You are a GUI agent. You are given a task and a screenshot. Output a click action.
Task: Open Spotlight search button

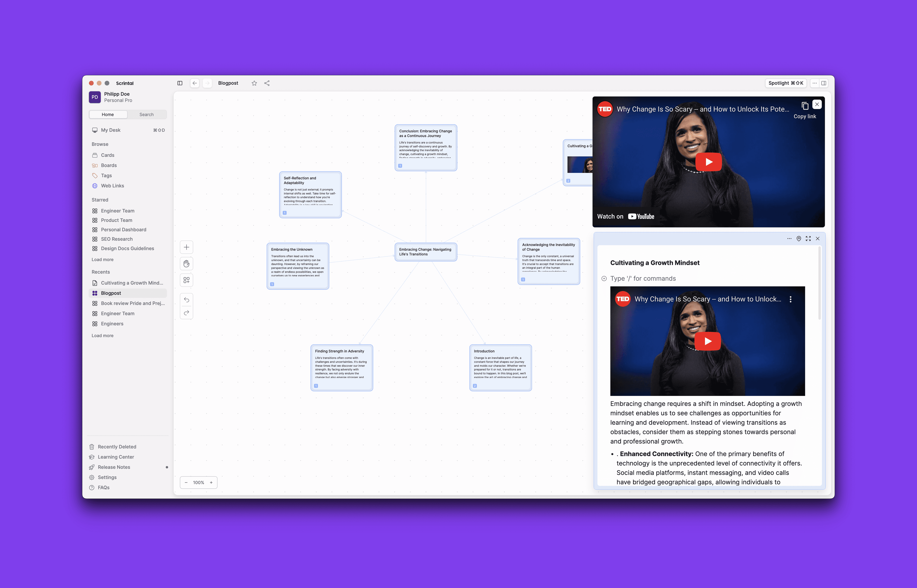[785, 83]
